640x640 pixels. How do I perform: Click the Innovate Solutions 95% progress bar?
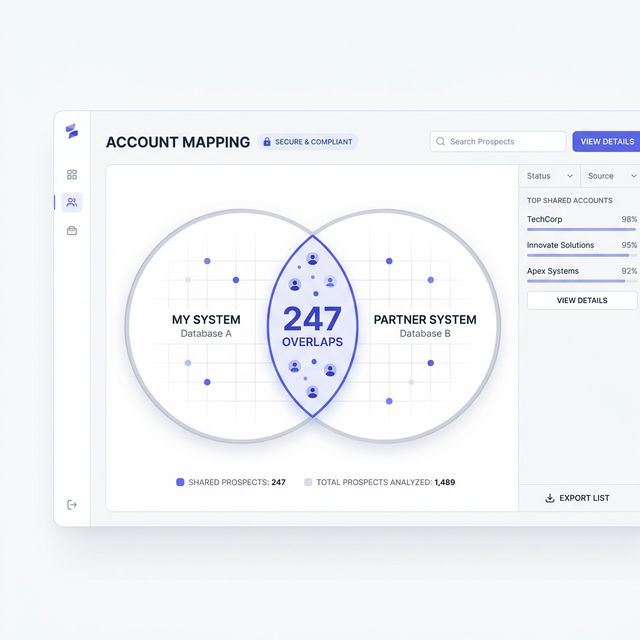point(582,256)
